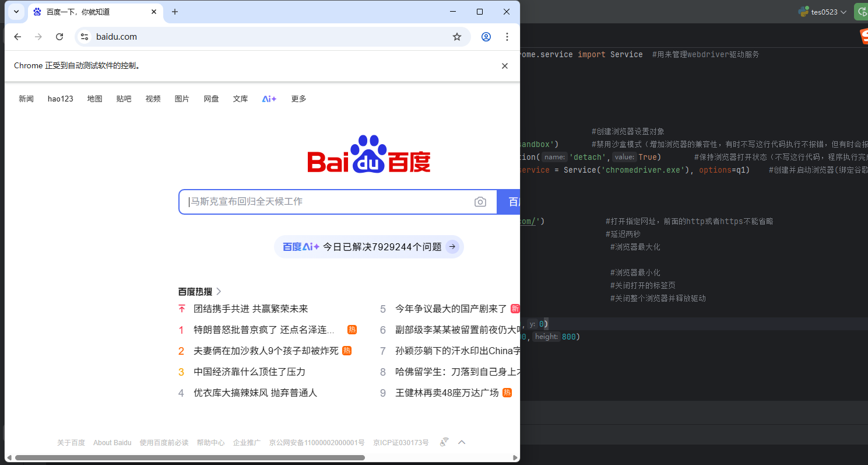Click the orange S icon in the IDE
868x465 pixels.
pos(864,36)
